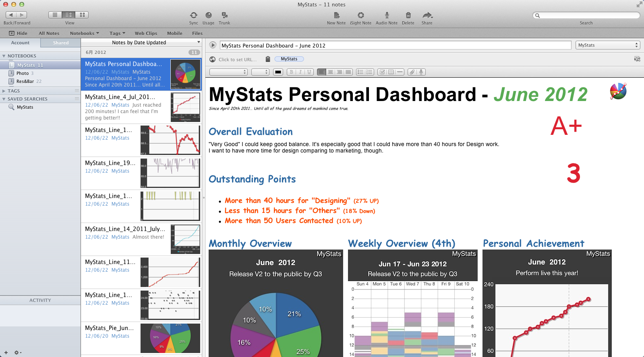Click the note info play-arrow icon
This screenshot has height=357, width=644.
(x=213, y=45)
